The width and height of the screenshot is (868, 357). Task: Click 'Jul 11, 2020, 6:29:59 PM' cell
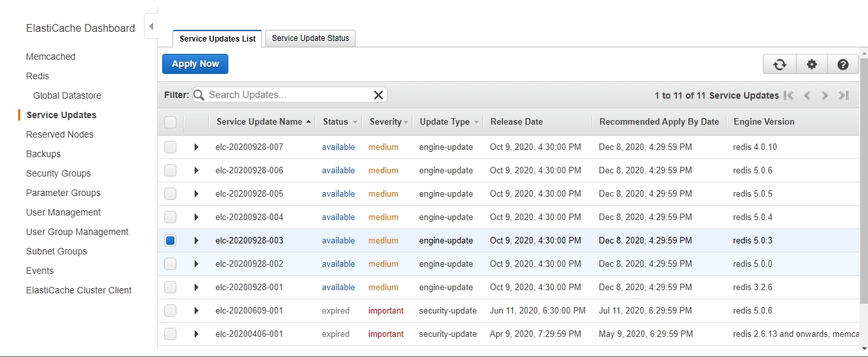click(x=645, y=311)
